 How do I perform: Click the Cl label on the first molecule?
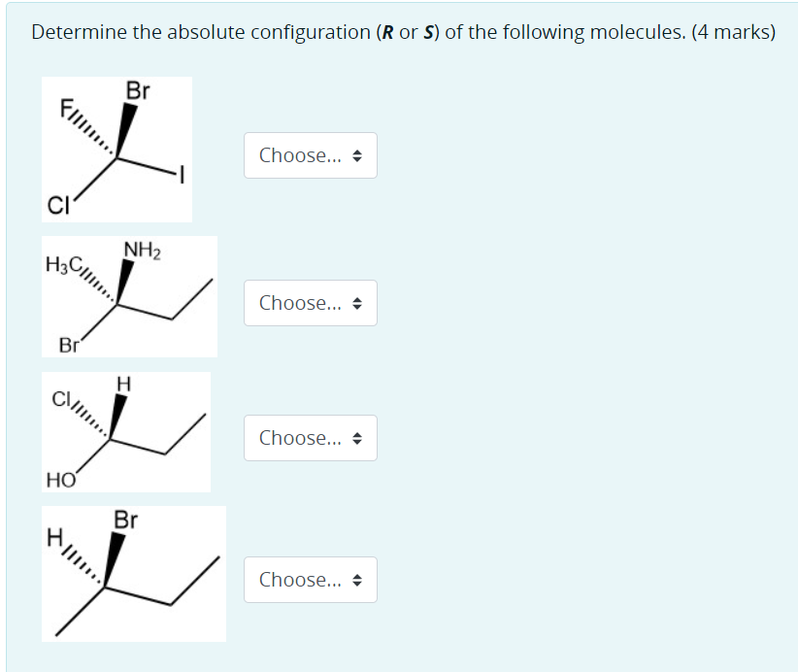[58, 205]
